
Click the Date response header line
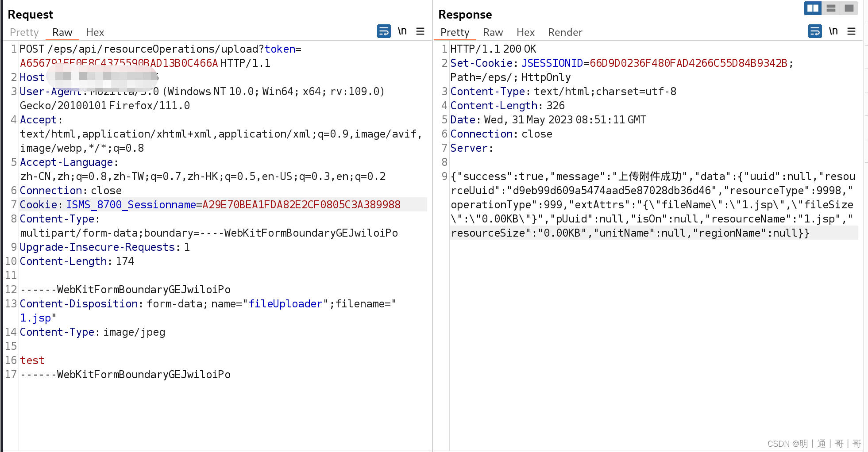pos(548,120)
